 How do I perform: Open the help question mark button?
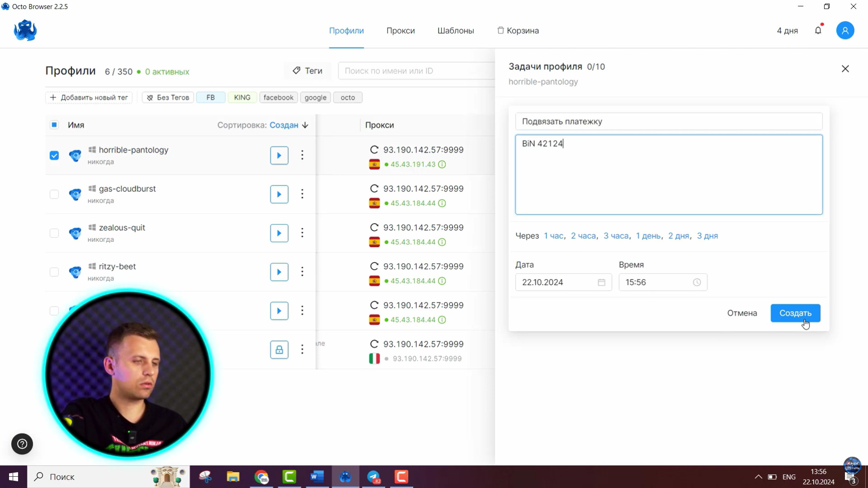coord(22,444)
